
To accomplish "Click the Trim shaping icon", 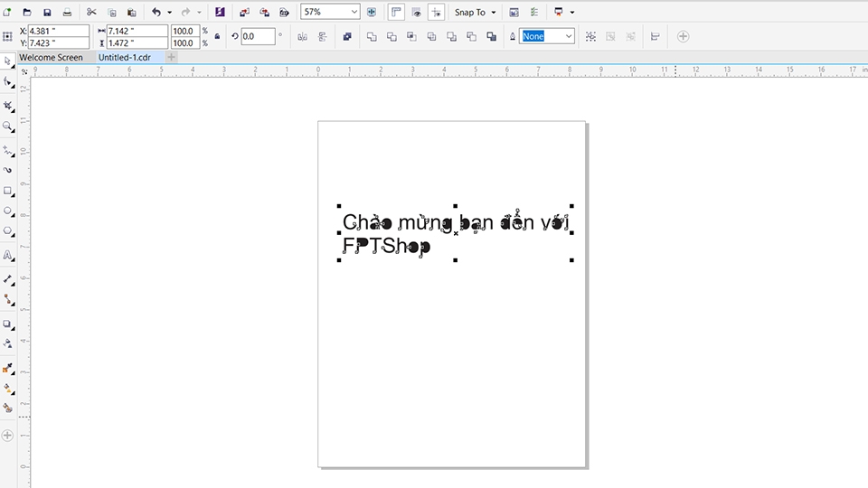I will [x=392, y=36].
